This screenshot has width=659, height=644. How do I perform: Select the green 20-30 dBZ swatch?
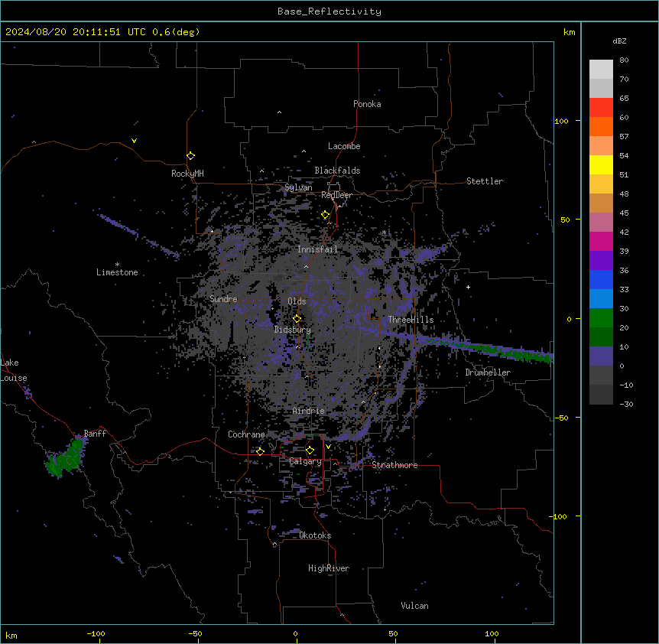(601, 318)
